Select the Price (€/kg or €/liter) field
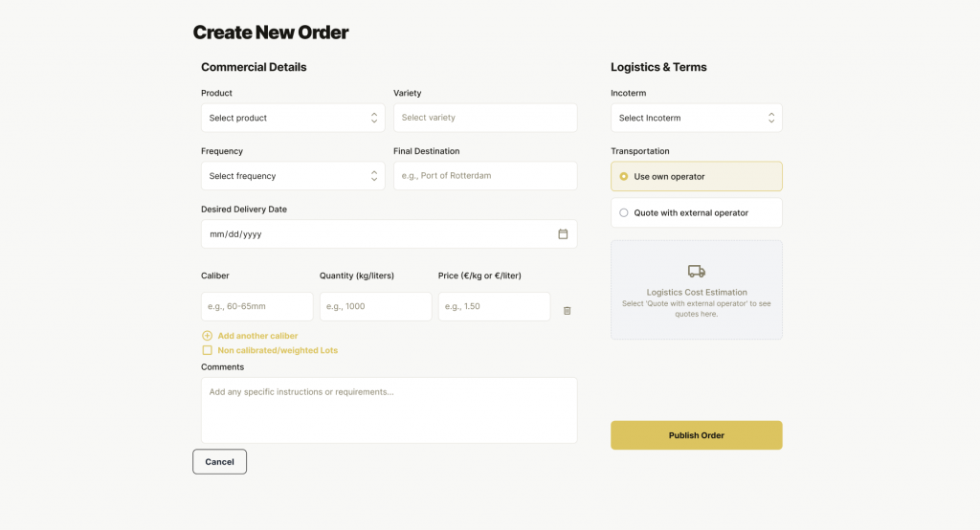The width and height of the screenshot is (980, 530). (494, 306)
